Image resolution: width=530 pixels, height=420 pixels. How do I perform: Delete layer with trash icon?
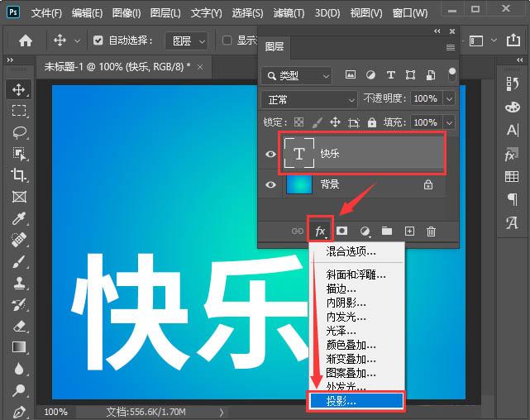[x=431, y=231]
